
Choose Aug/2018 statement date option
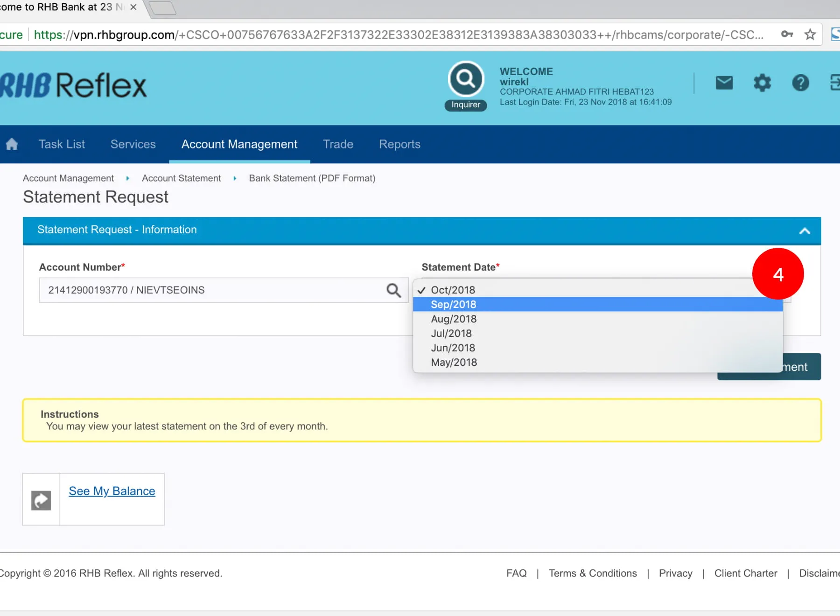[454, 319]
